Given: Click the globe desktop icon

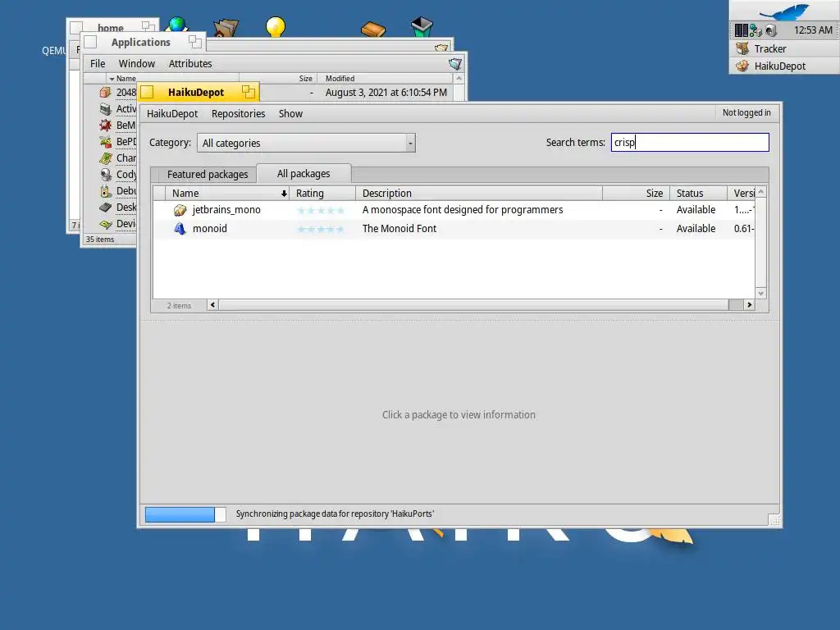Looking at the screenshot, I should click(177, 25).
